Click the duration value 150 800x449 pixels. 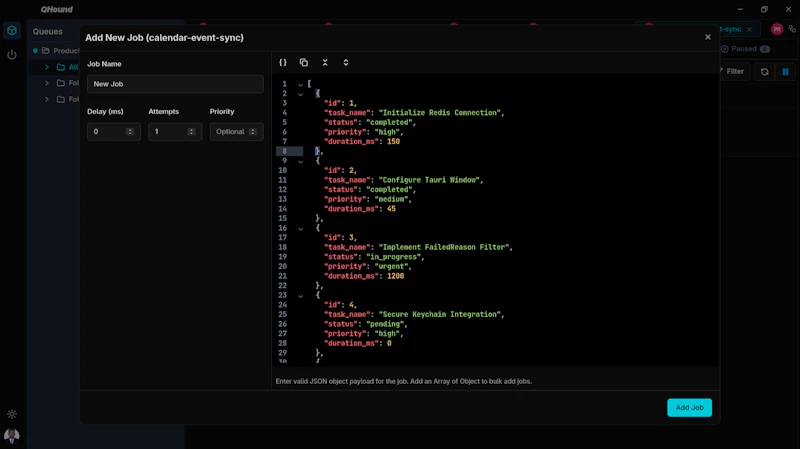(393, 141)
